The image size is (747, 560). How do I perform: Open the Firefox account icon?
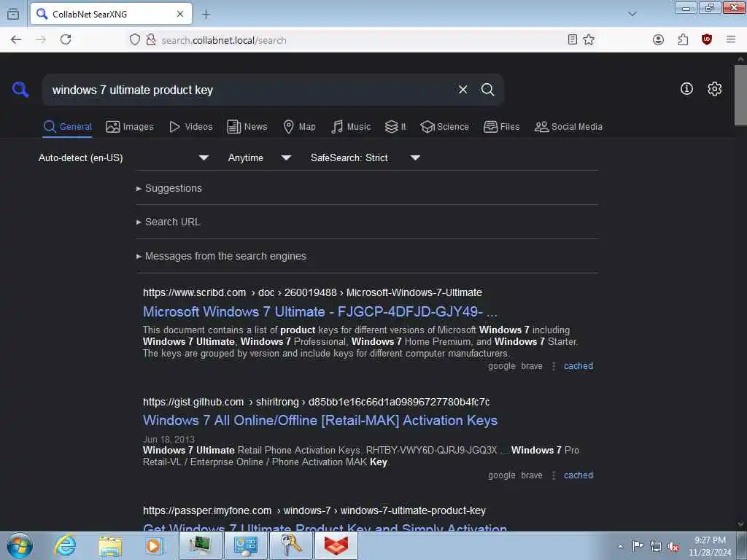tap(659, 40)
